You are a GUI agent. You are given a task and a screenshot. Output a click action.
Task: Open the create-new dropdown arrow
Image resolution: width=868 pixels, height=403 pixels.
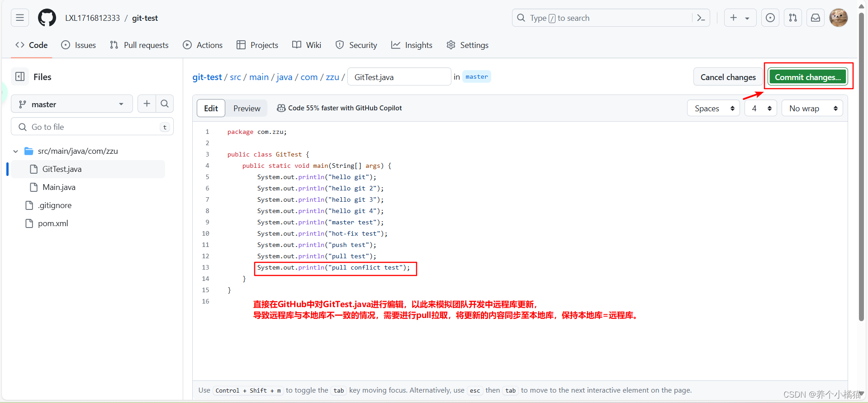748,18
